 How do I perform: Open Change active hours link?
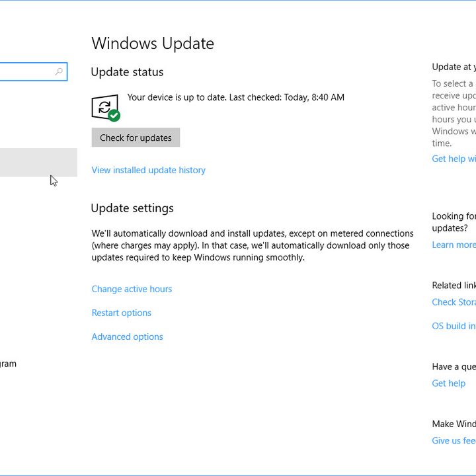132,289
